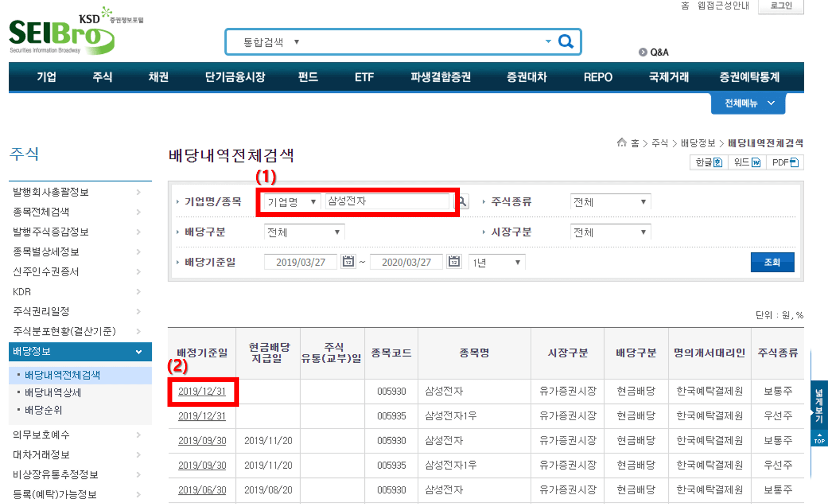Open the 통합검색 category dropdown
Image resolution: width=832 pixels, height=504 pixels.
271,42
